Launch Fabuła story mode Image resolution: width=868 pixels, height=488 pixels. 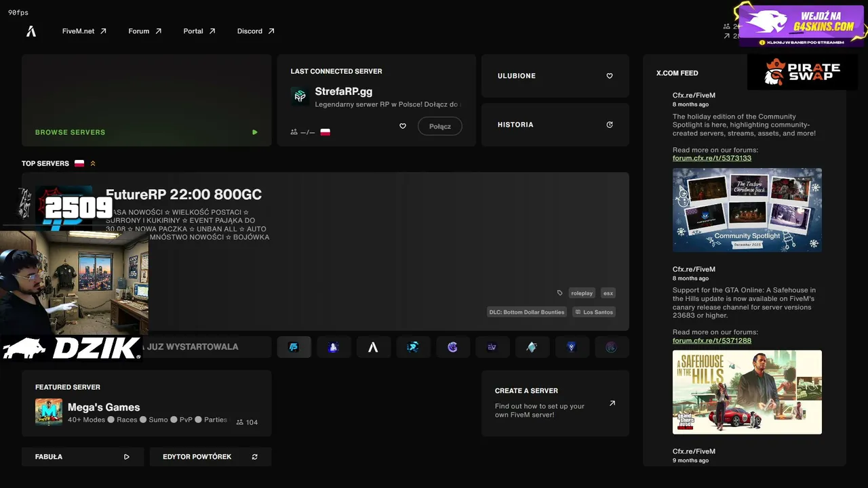pos(83,457)
